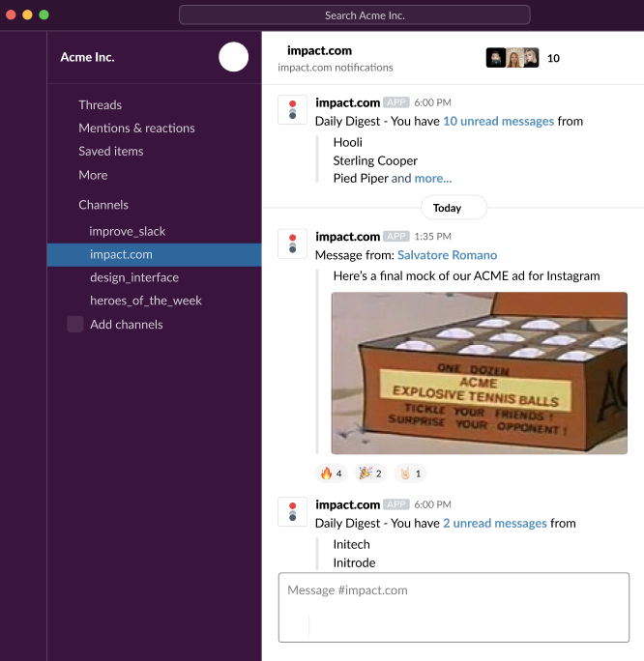Open the ACME tennis balls image

click(x=479, y=373)
